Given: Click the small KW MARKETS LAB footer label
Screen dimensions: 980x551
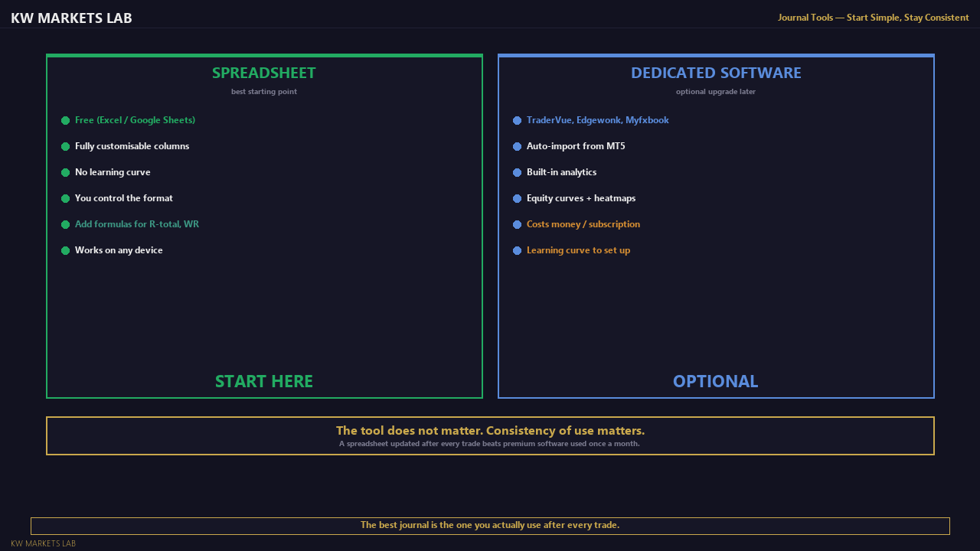Looking at the screenshot, I should pyautogui.click(x=43, y=543).
